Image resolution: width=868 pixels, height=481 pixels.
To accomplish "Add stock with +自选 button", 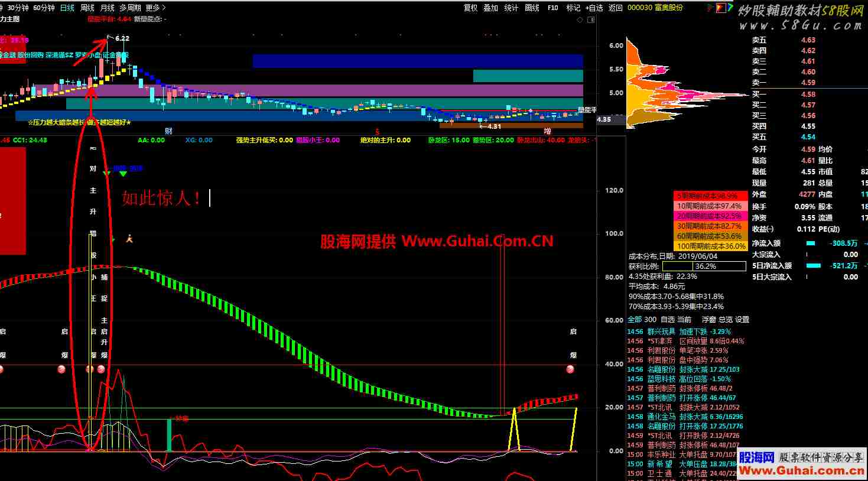I will [x=594, y=8].
